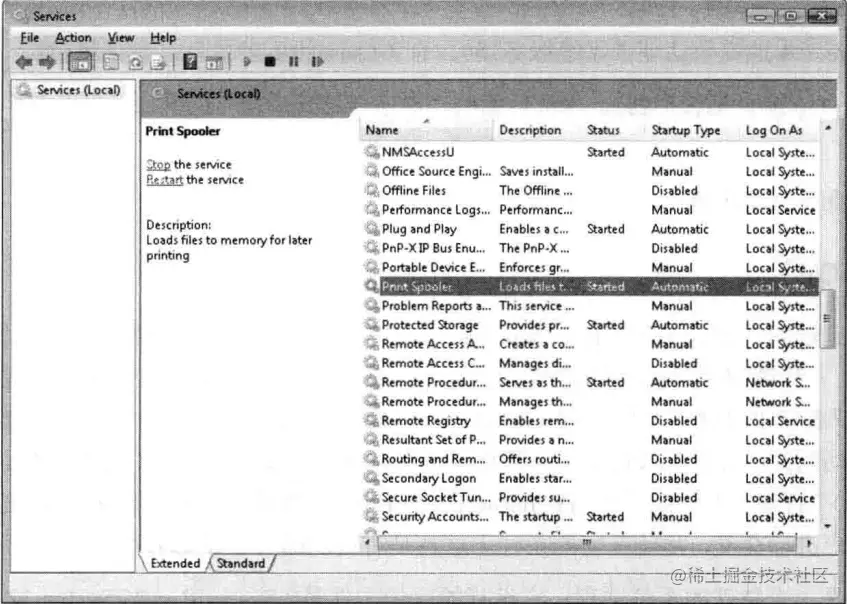847x604 pixels.
Task: Click Started status of Plug and Play
Action: click(x=606, y=229)
